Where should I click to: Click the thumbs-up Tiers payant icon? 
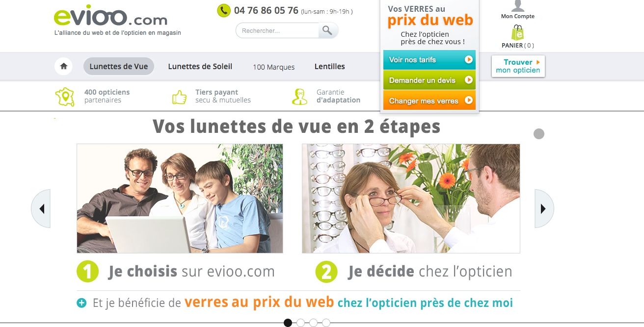point(180,97)
